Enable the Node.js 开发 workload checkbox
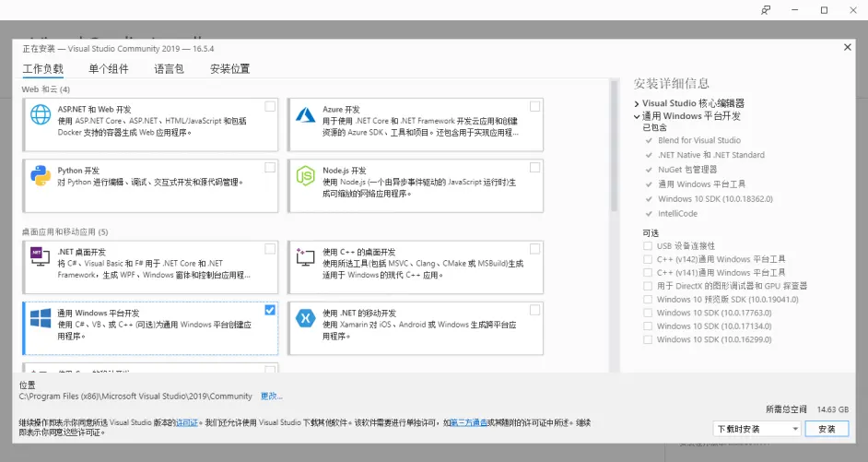The height and width of the screenshot is (462, 868). (534, 167)
